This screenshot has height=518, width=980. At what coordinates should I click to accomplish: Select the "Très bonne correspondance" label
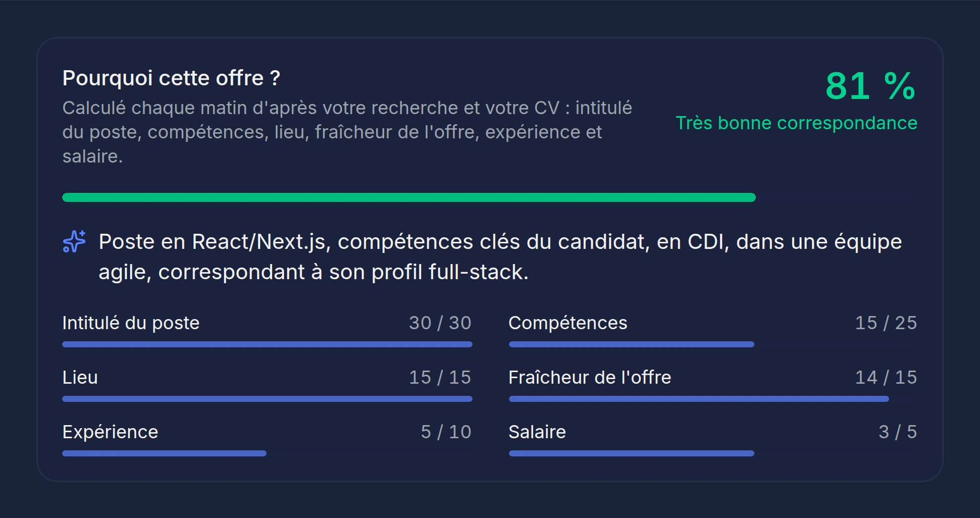click(796, 123)
